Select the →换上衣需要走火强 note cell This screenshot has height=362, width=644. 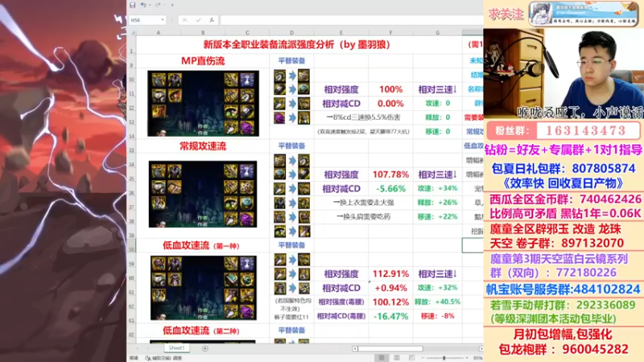point(364,203)
